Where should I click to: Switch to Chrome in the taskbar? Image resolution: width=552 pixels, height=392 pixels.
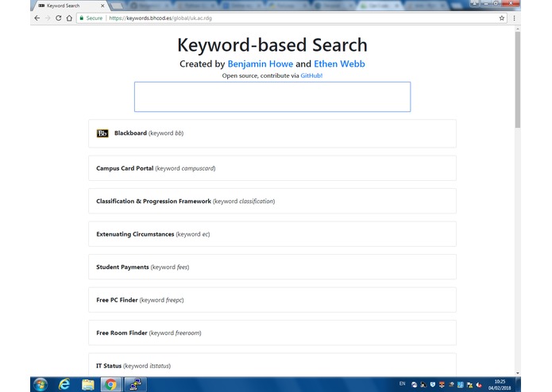point(111,384)
